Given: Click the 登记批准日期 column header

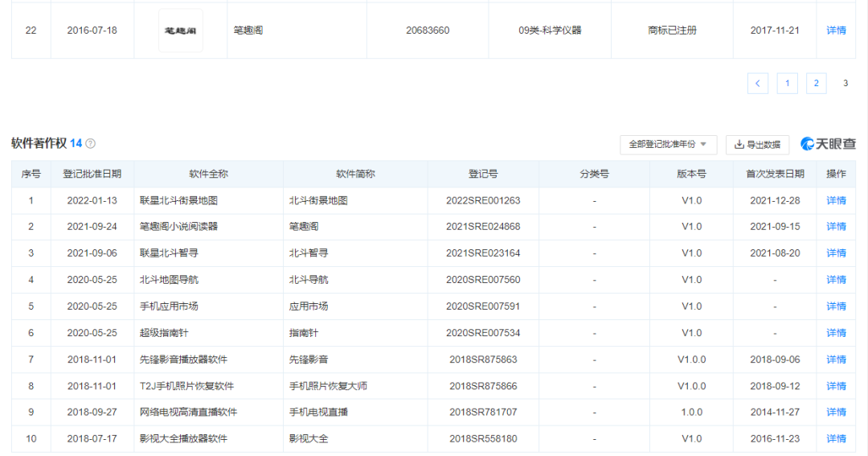Looking at the screenshot, I should point(92,174).
